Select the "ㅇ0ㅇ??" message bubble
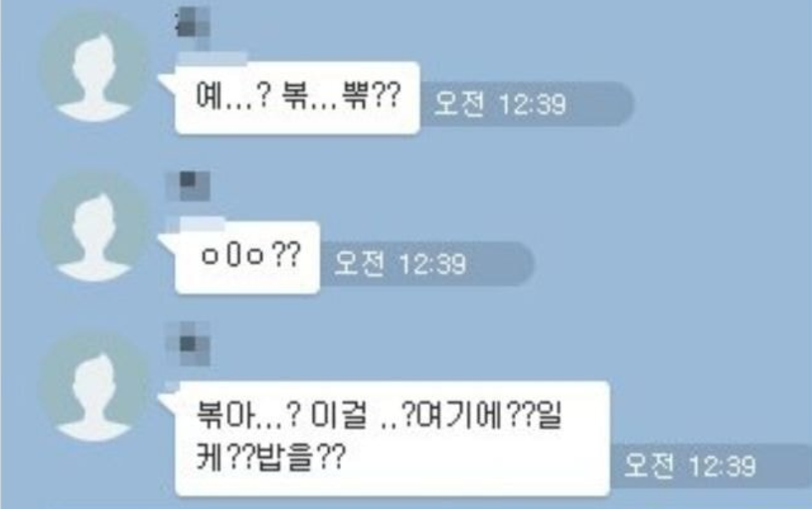The height and width of the screenshot is (509, 812). tap(248, 257)
